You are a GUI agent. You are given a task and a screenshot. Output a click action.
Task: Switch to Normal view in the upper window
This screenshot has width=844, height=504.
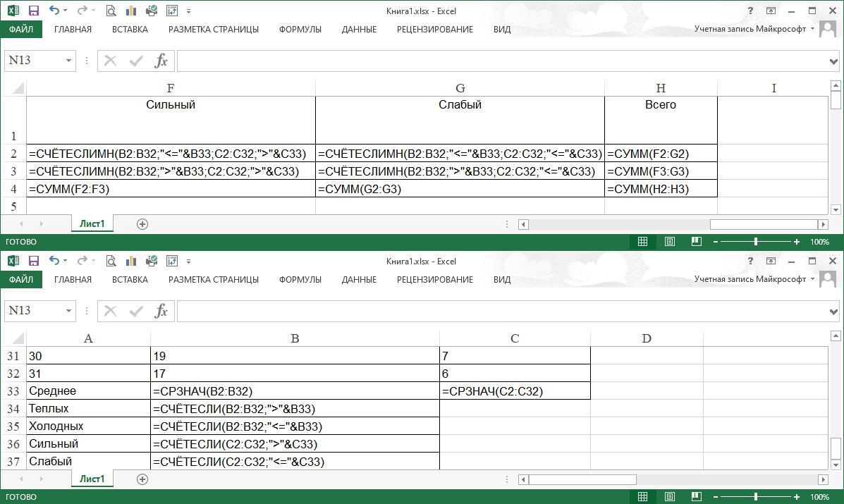tap(642, 242)
